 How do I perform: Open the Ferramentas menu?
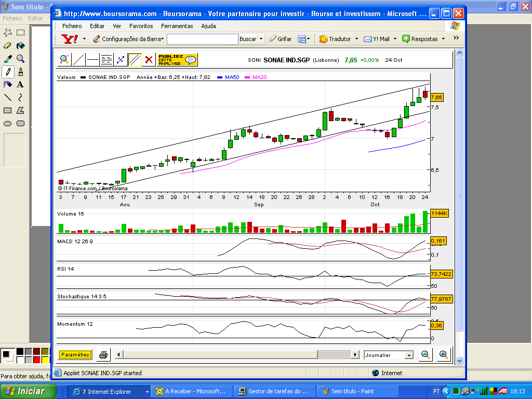[177, 26]
